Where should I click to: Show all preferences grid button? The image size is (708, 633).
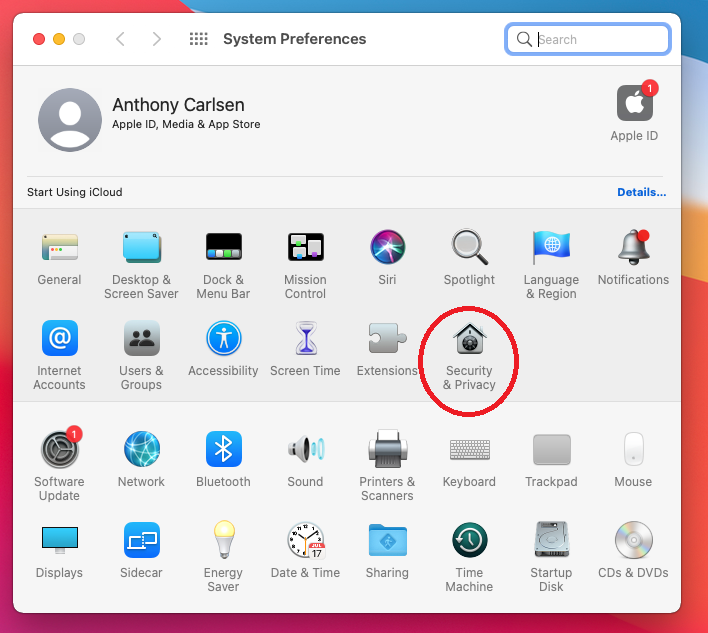(199, 39)
